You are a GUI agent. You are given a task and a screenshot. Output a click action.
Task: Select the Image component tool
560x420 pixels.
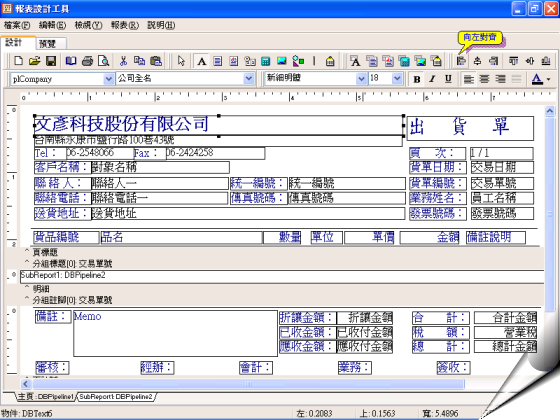click(x=282, y=61)
